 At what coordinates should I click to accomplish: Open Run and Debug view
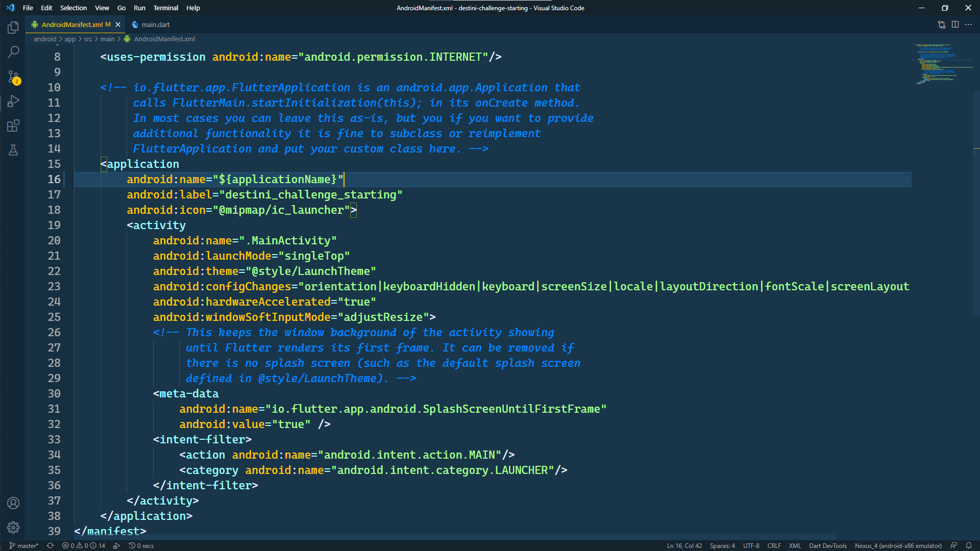point(13,101)
